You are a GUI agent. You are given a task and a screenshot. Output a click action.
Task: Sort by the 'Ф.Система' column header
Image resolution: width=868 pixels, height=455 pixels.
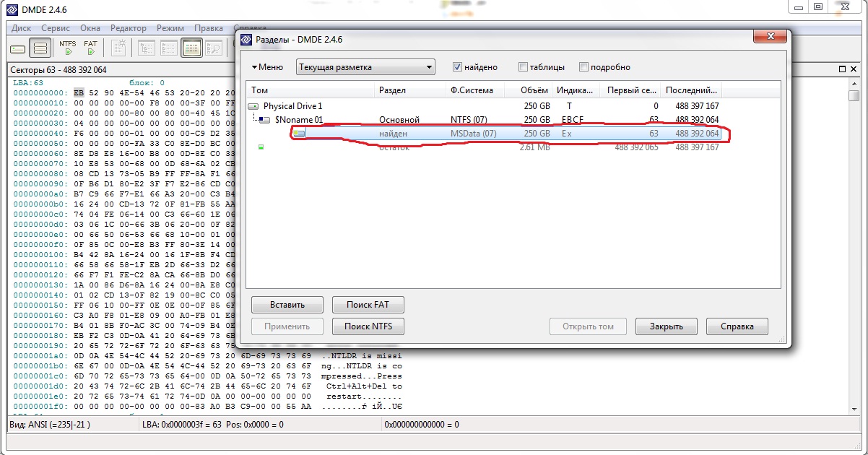(x=476, y=90)
